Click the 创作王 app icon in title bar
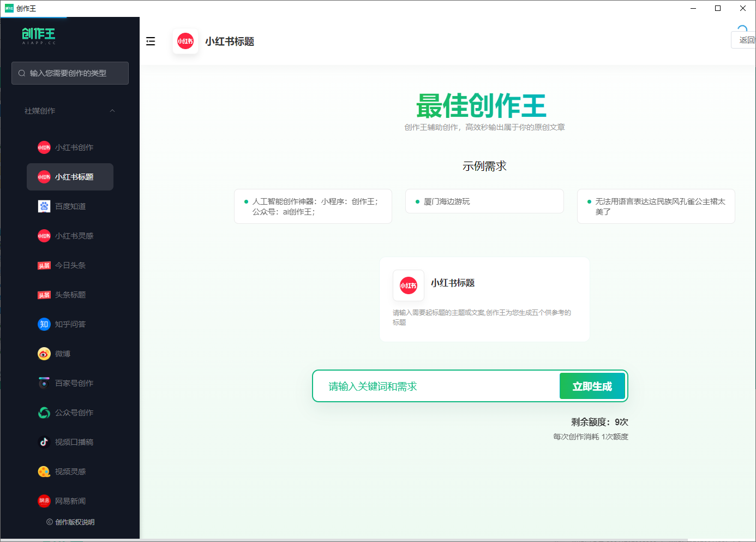The width and height of the screenshot is (756, 542). click(x=9, y=8)
